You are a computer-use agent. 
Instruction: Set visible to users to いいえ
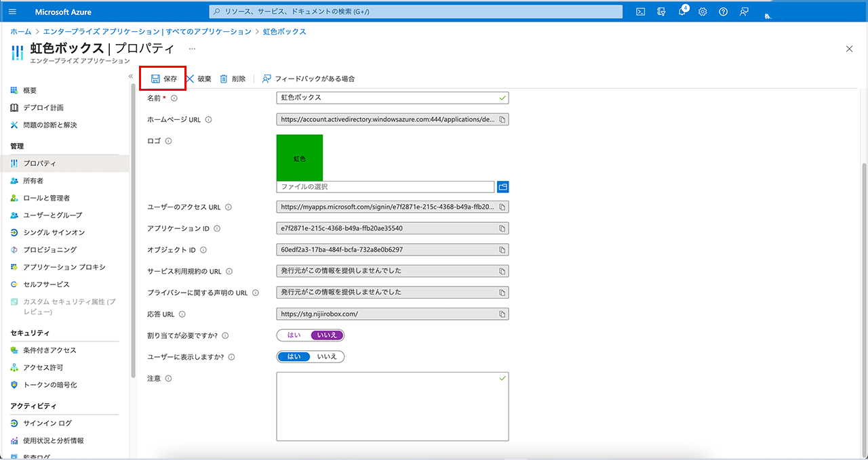[x=327, y=357]
